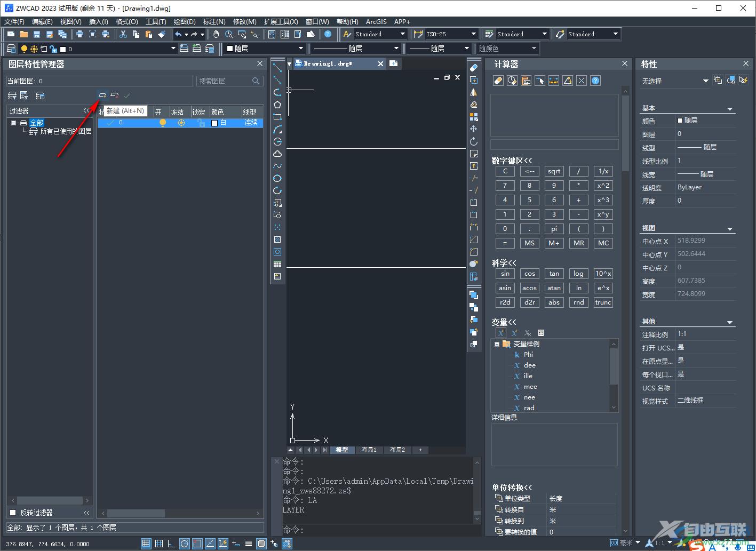Toggle layer 0 on/off light bulb
This screenshot has width=756, height=551.
[x=163, y=123]
